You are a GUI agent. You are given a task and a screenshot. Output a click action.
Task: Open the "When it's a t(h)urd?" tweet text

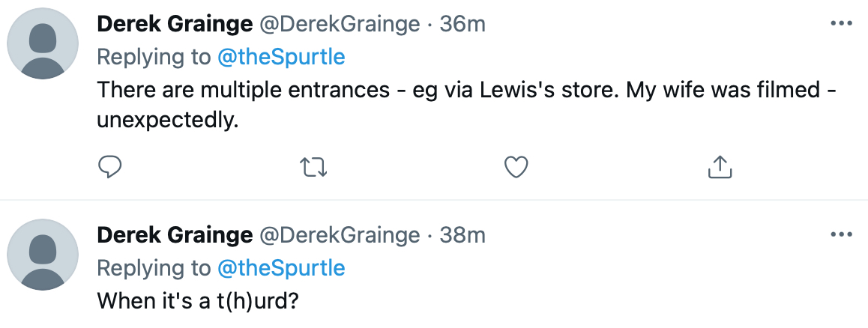click(199, 301)
